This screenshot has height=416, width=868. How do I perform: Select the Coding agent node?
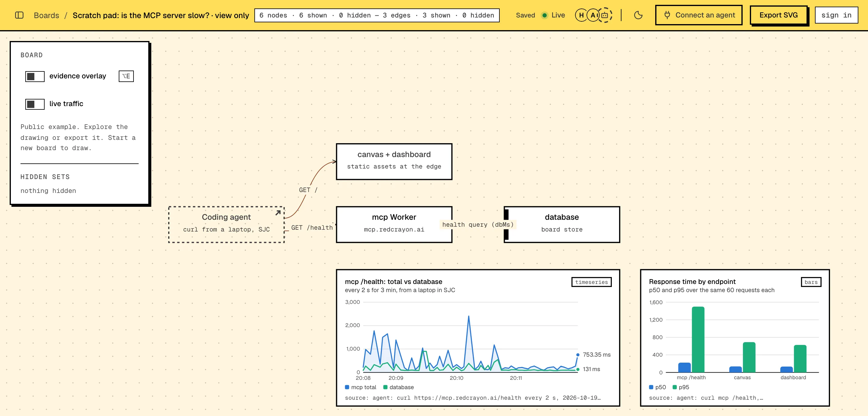[226, 225]
